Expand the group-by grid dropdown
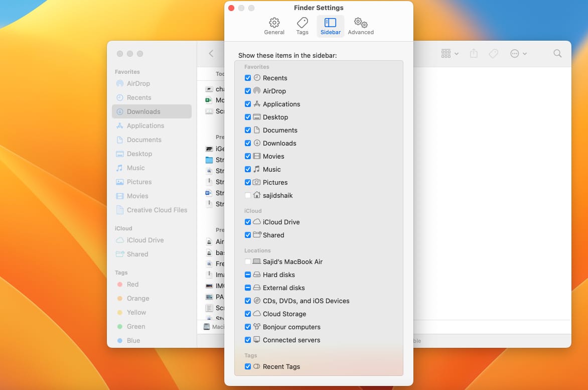 point(450,54)
